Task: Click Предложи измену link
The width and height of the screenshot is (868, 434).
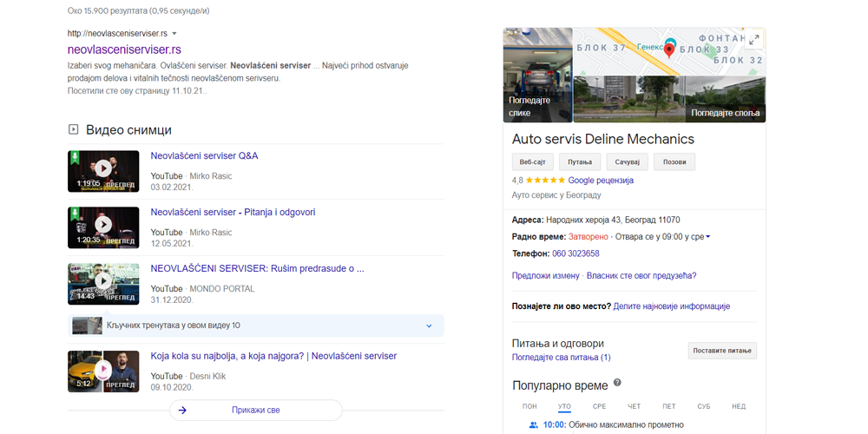Action: click(545, 276)
